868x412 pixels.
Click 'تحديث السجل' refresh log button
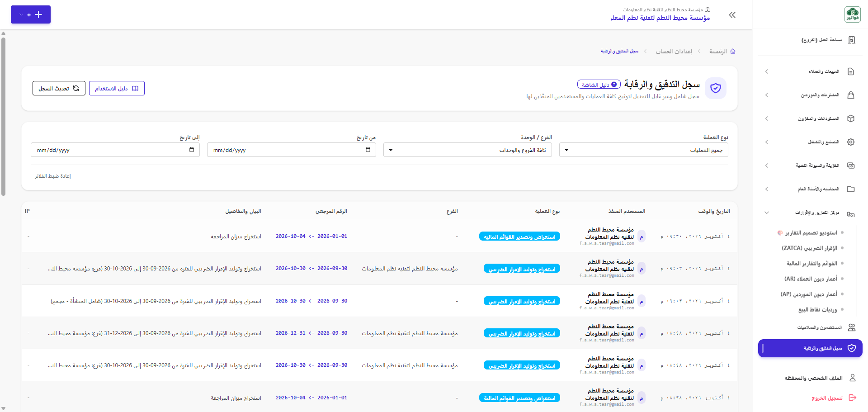(59, 88)
